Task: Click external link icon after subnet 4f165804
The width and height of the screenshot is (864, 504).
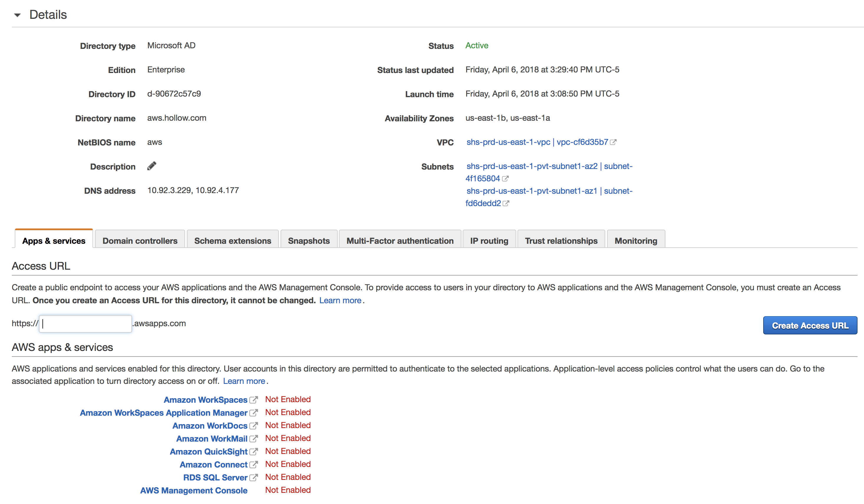Action: (505, 178)
